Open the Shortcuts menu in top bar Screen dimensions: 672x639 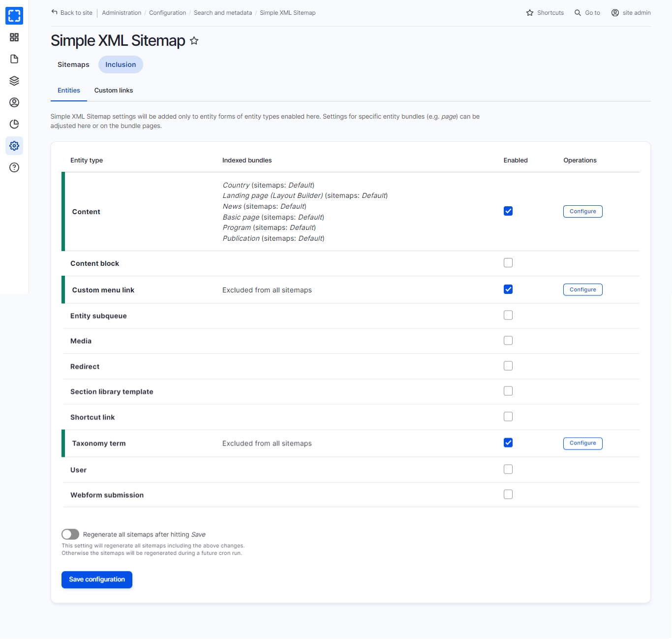[x=545, y=13]
